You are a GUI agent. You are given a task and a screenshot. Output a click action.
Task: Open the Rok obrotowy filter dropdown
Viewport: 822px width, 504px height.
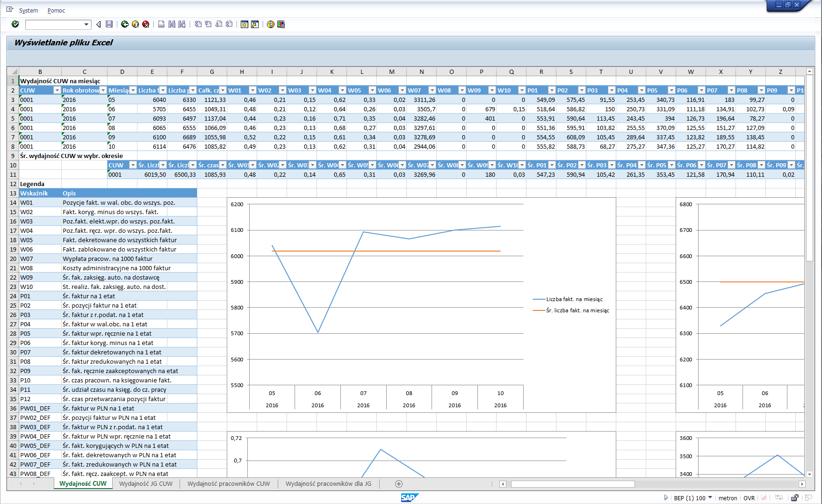click(103, 90)
